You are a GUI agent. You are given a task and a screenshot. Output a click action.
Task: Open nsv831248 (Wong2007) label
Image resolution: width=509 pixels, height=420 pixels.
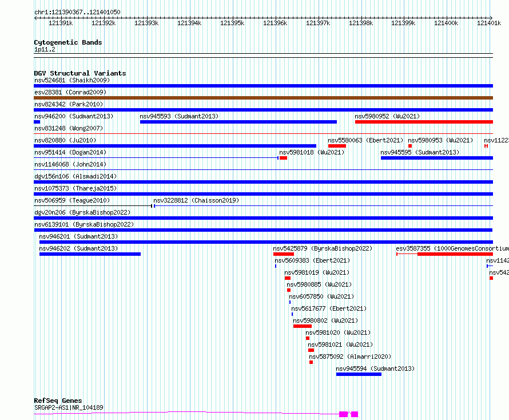(x=69, y=128)
